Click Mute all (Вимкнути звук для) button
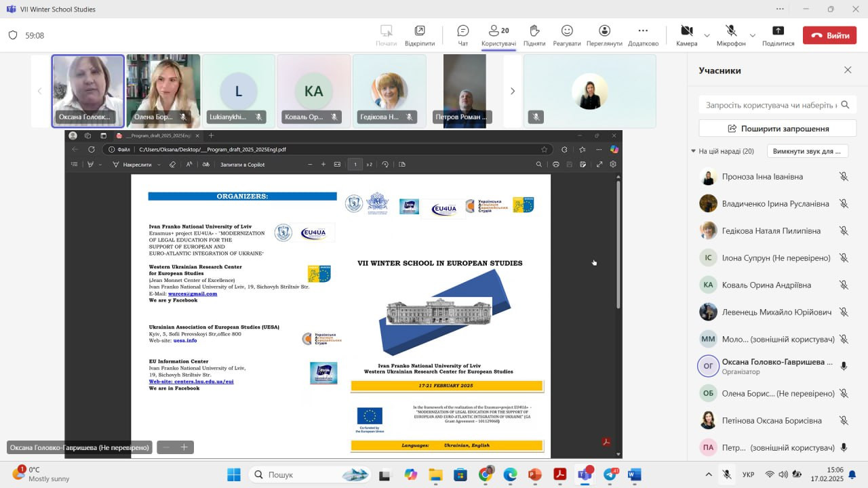Screen dimensions: 868x488 click(807, 151)
